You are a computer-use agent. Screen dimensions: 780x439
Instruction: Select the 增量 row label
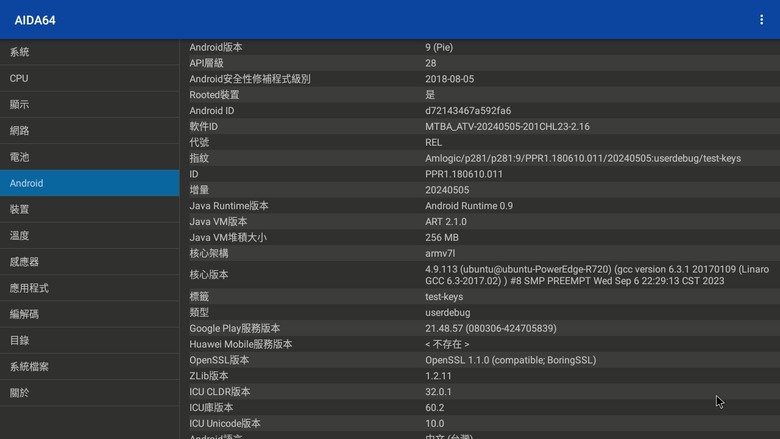199,190
